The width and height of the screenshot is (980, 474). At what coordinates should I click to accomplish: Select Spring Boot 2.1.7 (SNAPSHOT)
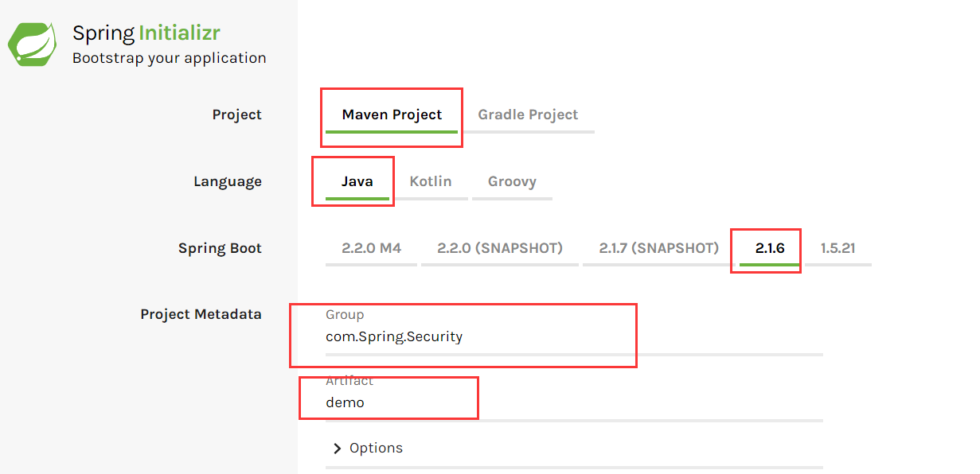(659, 249)
